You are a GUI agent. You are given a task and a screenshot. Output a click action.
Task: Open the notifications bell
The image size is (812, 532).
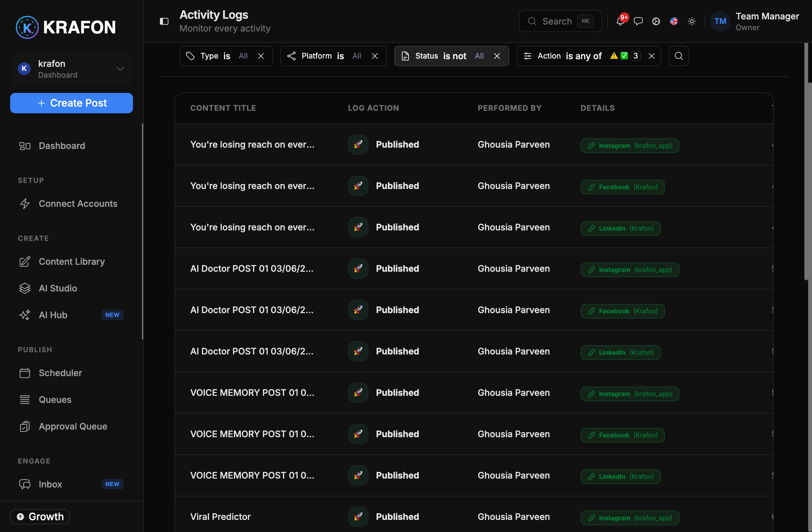point(620,22)
